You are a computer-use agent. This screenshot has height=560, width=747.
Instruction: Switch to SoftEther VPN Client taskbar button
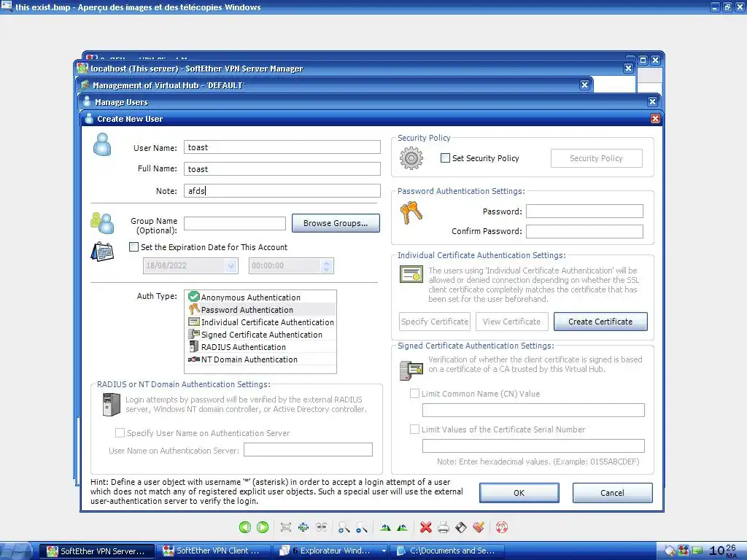(x=214, y=551)
